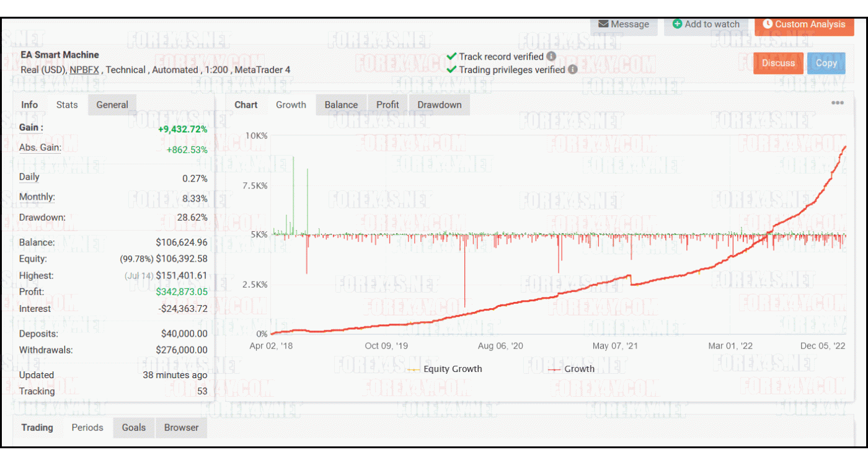This screenshot has width=868, height=465.
Task: Click Add to watch button
Action: pyautogui.click(x=706, y=25)
